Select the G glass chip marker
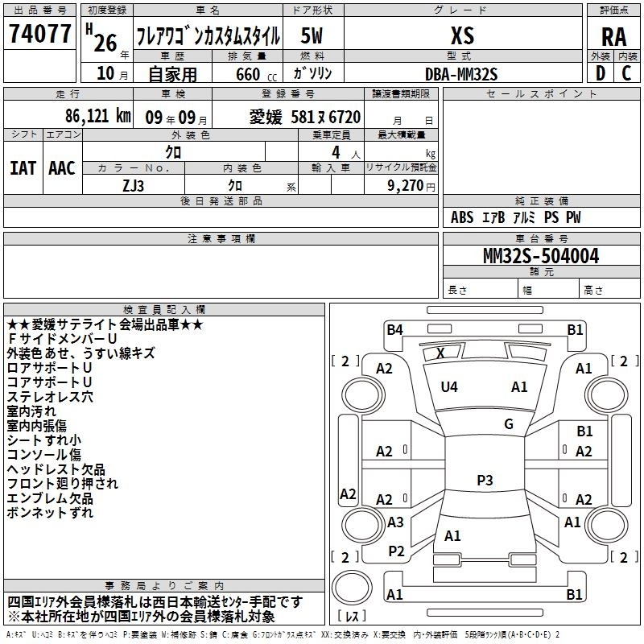This screenshot has height=644, width=644. [508, 424]
